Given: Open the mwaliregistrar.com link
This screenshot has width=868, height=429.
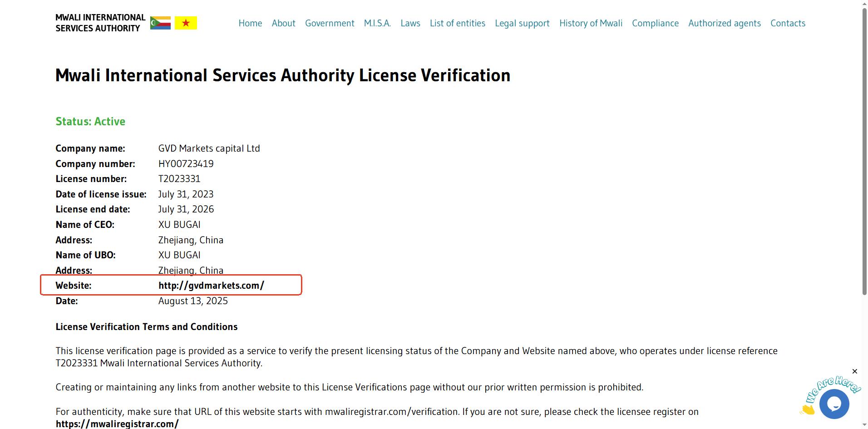Looking at the screenshot, I should pyautogui.click(x=117, y=424).
